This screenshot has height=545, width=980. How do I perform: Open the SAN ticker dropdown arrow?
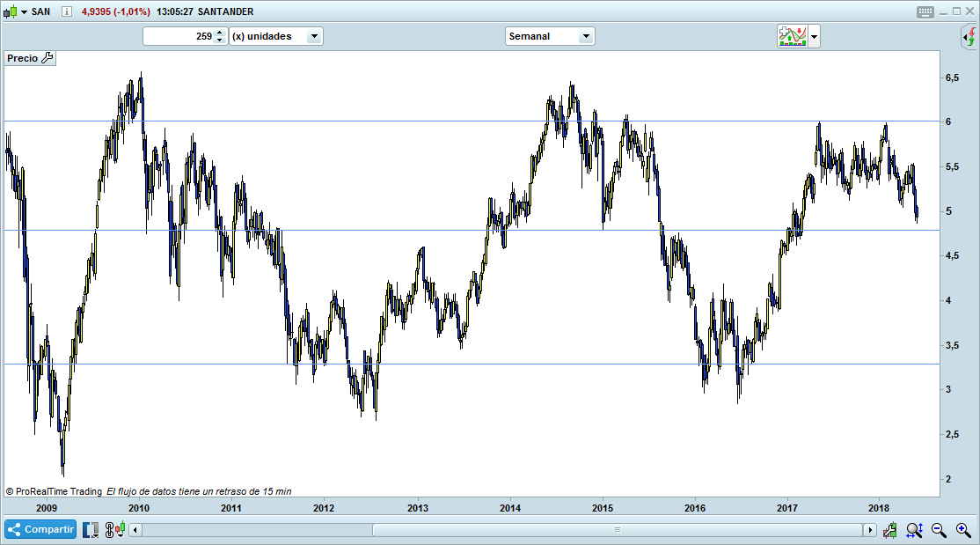24,11
